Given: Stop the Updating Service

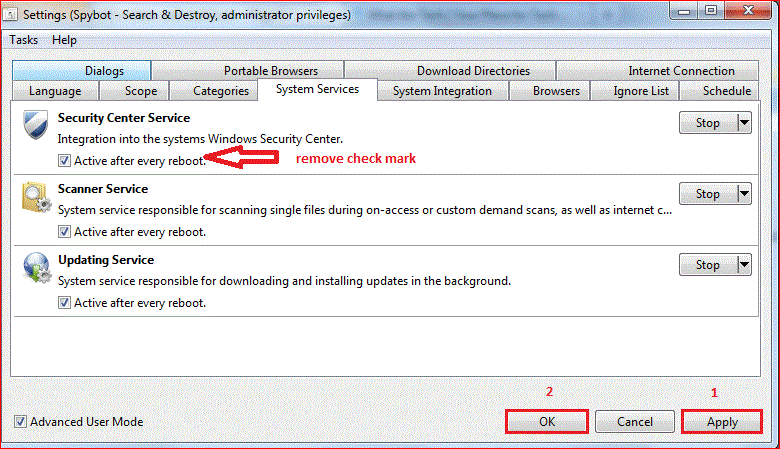Looking at the screenshot, I should pyautogui.click(x=708, y=265).
